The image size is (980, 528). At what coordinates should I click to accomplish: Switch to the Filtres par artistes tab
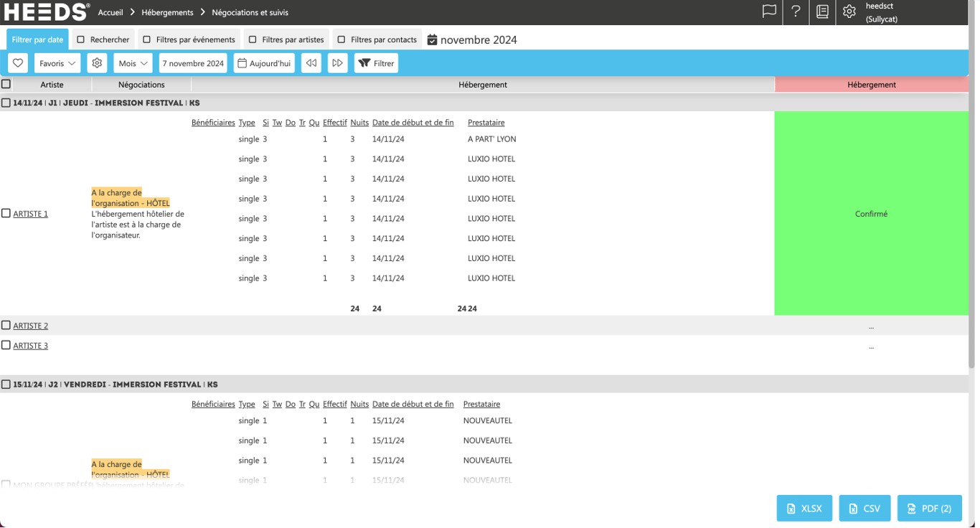pos(287,39)
